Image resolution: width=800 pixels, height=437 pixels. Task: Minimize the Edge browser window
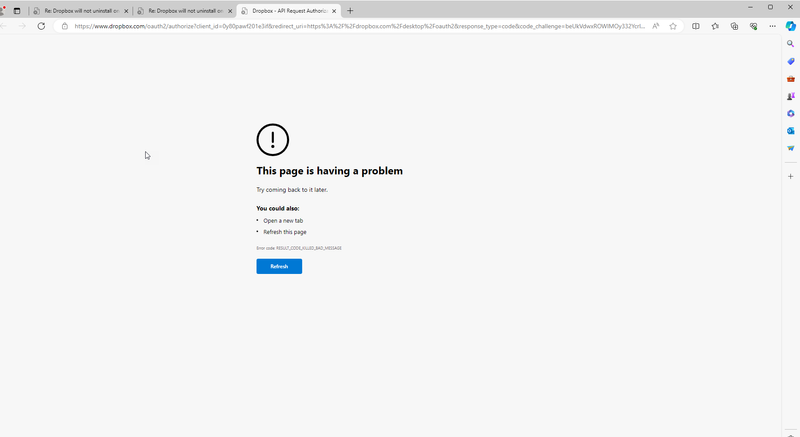point(751,7)
